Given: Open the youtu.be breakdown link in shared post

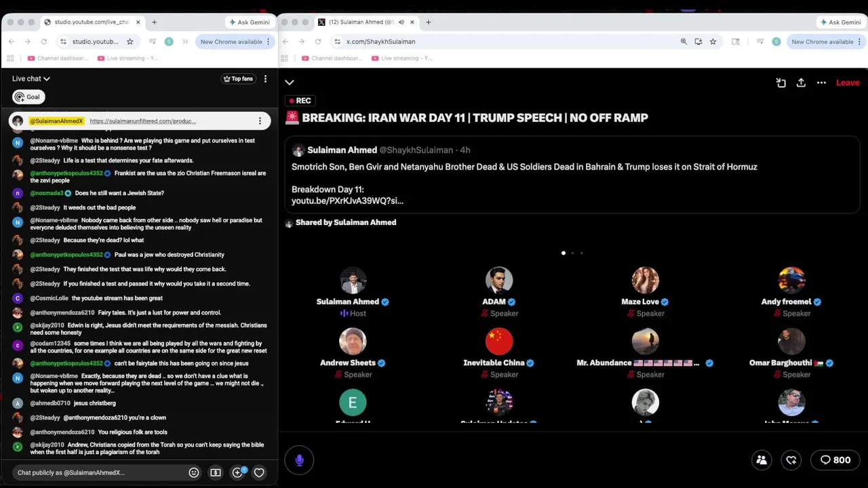Looking at the screenshot, I should tap(347, 201).
